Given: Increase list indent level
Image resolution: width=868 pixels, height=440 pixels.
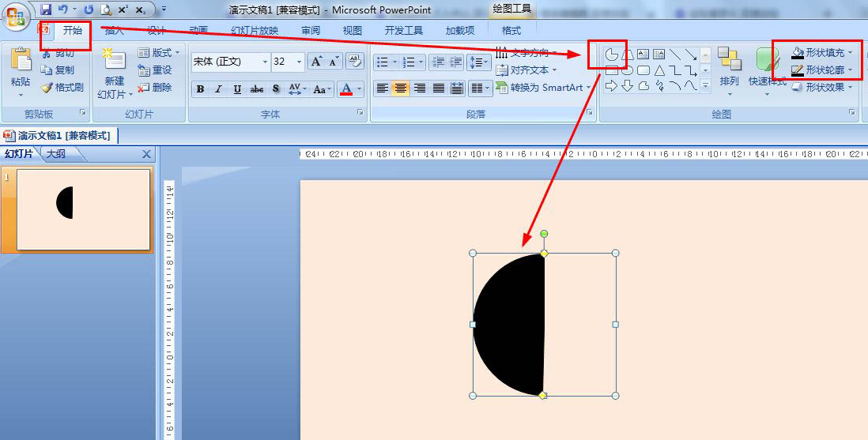Looking at the screenshot, I should click(456, 62).
